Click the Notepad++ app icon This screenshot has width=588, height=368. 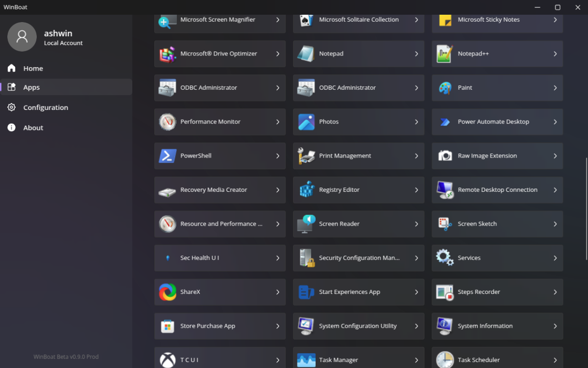[x=445, y=54]
